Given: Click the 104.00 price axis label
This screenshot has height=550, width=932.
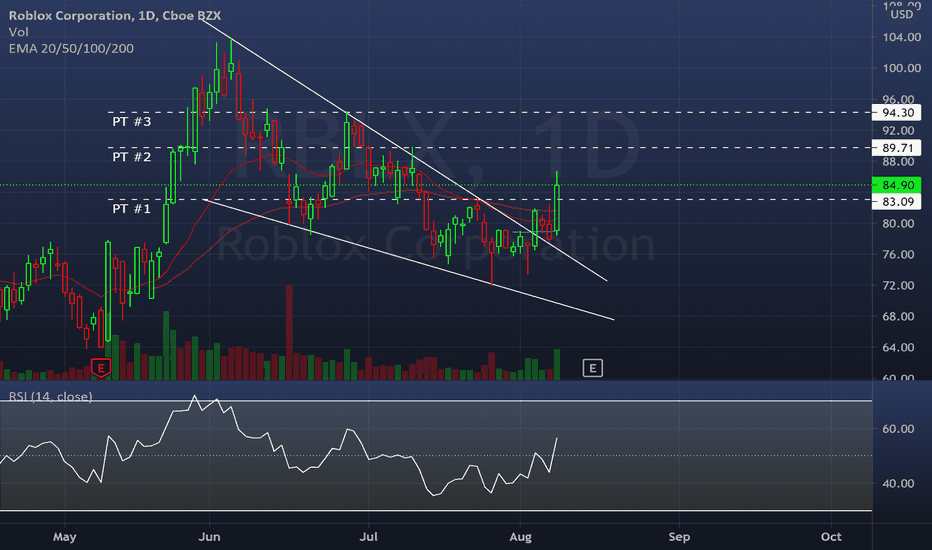Looking at the screenshot, I should pyautogui.click(x=902, y=37).
